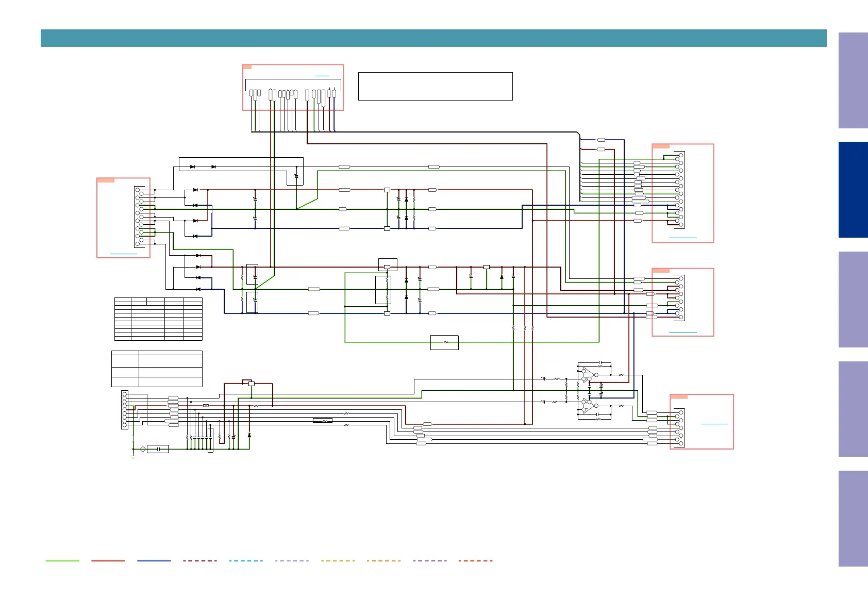Click the solid blue legend line
The width and height of the screenshot is (868, 614).
[154, 560]
